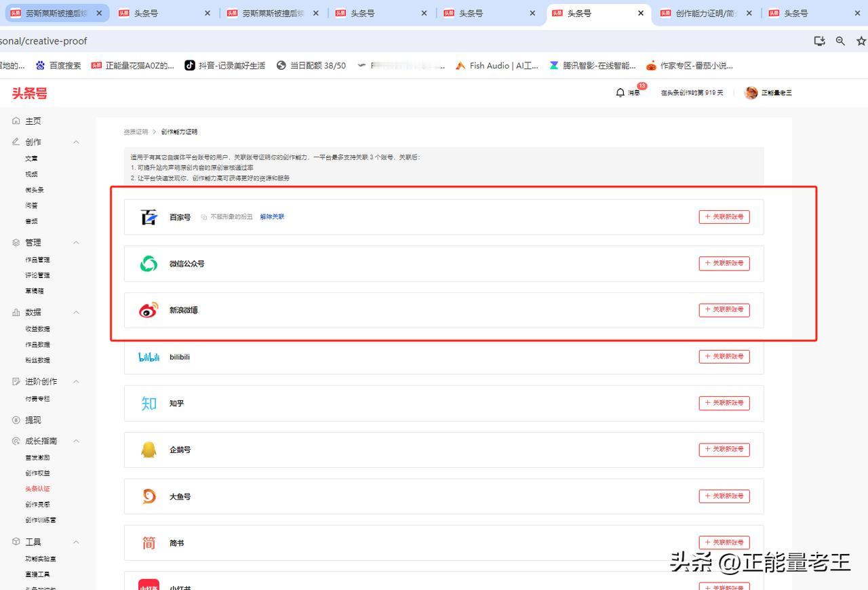
Task: Open 付费专栏 in the sidebar
Action: pos(37,399)
